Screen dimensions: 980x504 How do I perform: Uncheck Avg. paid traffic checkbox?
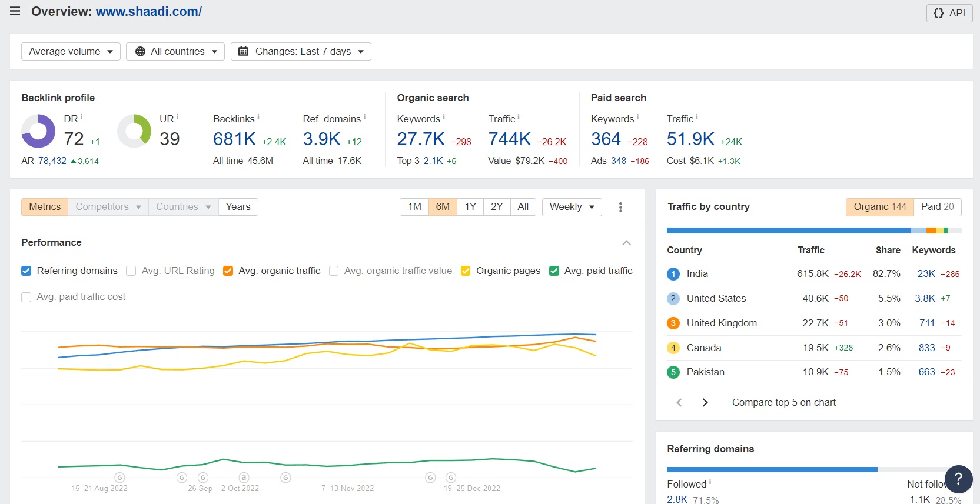[x=554, y=271]
